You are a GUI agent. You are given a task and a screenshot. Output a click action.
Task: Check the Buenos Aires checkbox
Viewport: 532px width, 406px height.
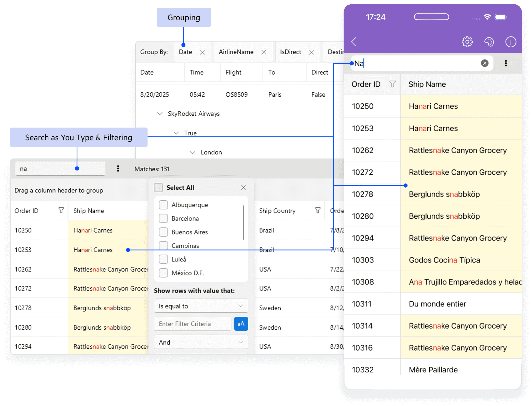point(163,232)
